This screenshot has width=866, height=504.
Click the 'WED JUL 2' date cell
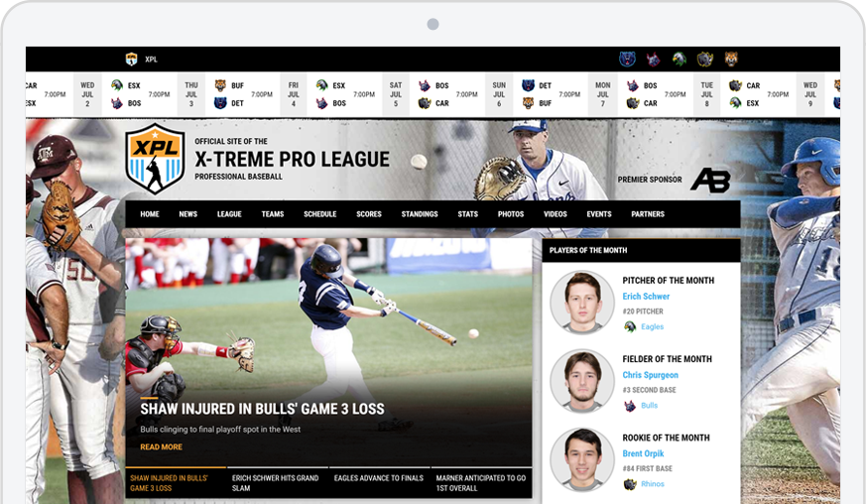tap(87, 94)
